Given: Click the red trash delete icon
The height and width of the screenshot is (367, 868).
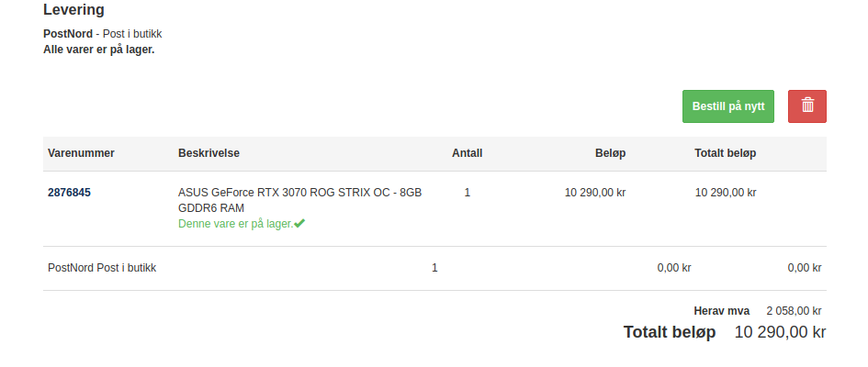Looking at the screenshot, I should click(x=807, y=106).
